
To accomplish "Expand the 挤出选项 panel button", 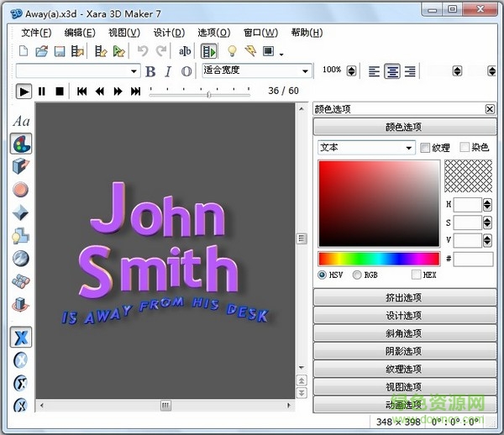I will (x=405, y=297).
